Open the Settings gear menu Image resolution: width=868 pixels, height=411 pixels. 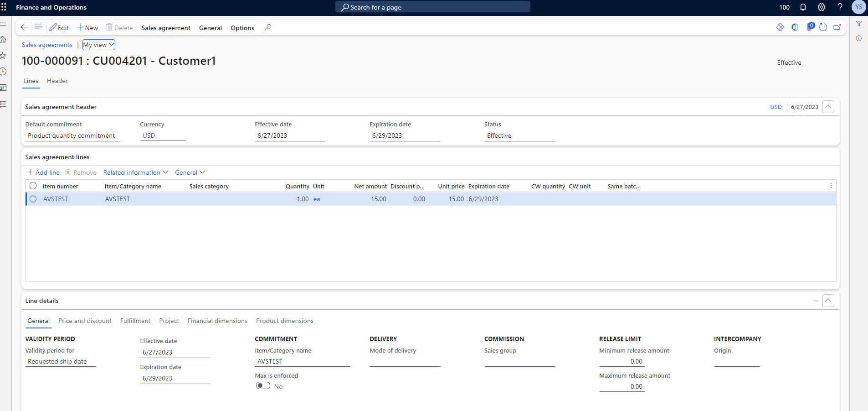(x=821, y=7)
